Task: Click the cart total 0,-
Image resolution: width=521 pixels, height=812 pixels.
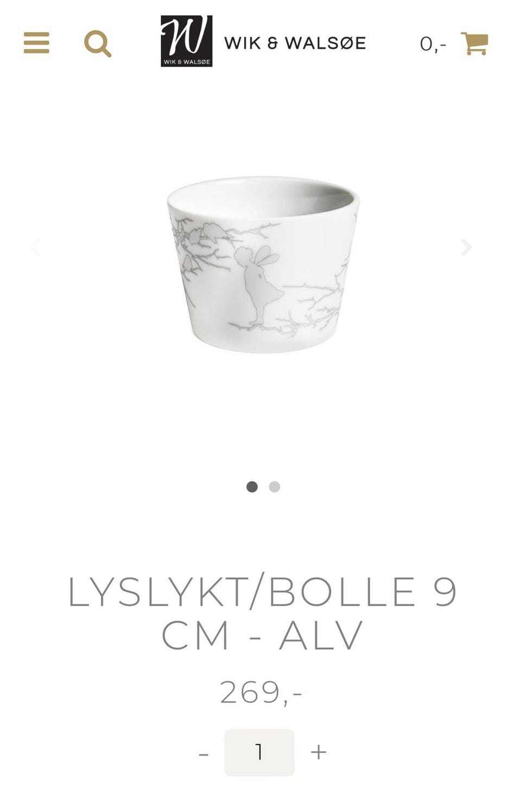Action: point(433,44)
